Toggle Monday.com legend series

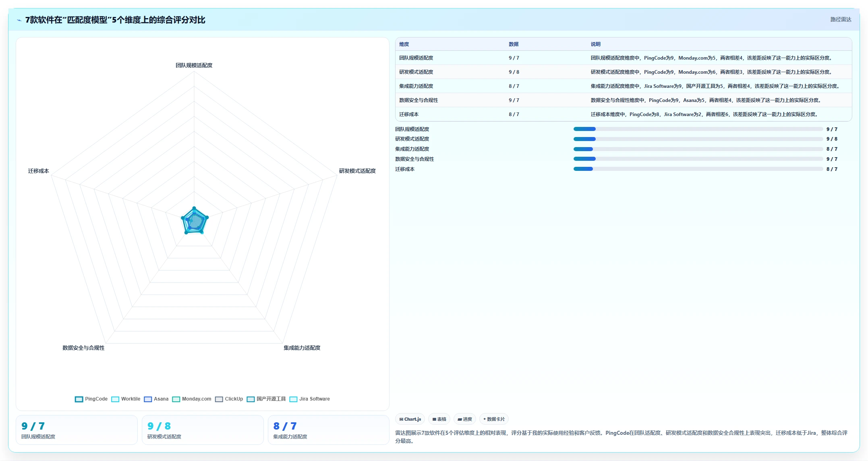[x=192, y=399]
